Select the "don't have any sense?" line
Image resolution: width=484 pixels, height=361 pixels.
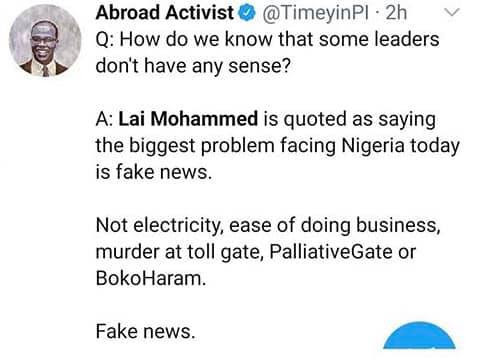click(x=193, y=66)
